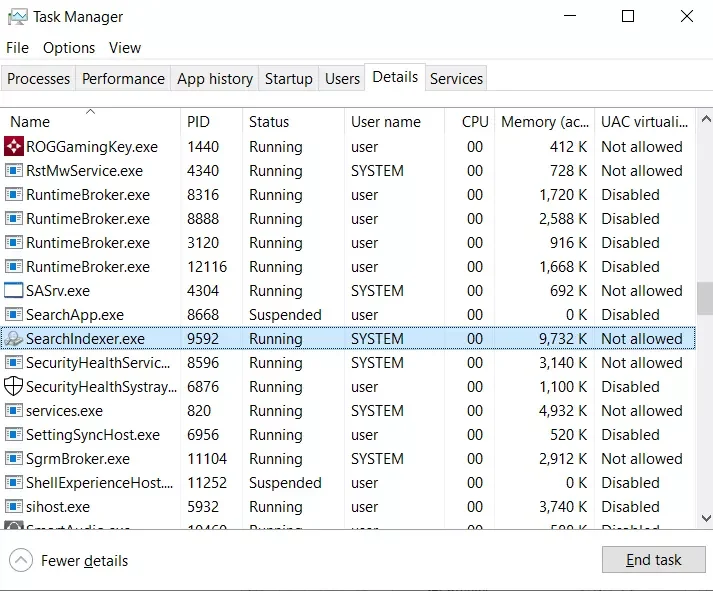Screen dimensions: 713x591
Task: Open the File menu
Action: [17, 48]
